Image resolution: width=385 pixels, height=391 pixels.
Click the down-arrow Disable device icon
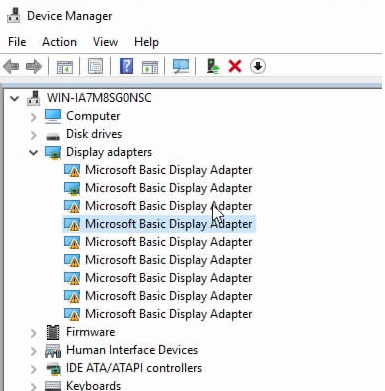coord(258,66)
